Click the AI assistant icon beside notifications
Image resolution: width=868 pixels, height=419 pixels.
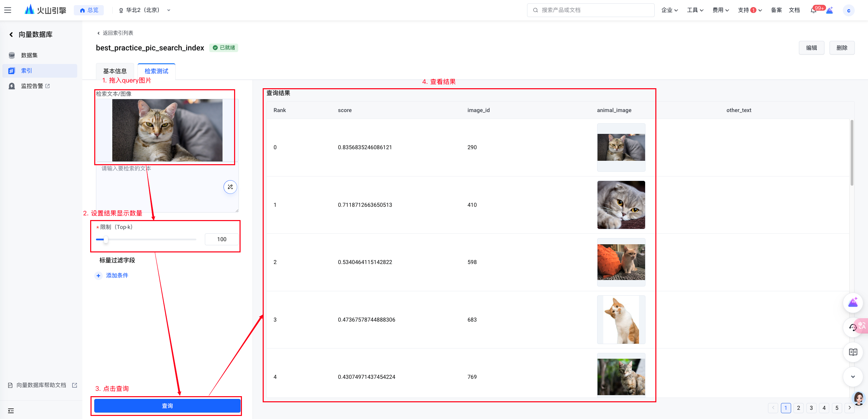[x=830, y=11]
